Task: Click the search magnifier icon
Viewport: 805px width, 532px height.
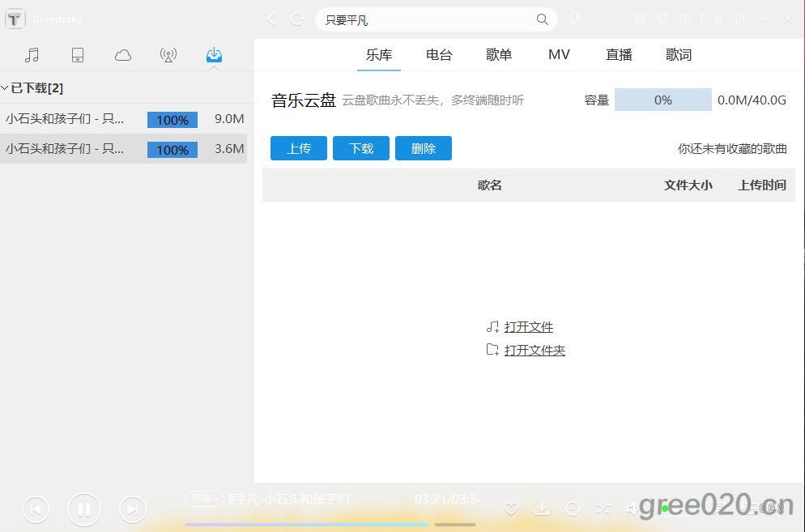Action: pyautogui.click(x=543, y=19)
